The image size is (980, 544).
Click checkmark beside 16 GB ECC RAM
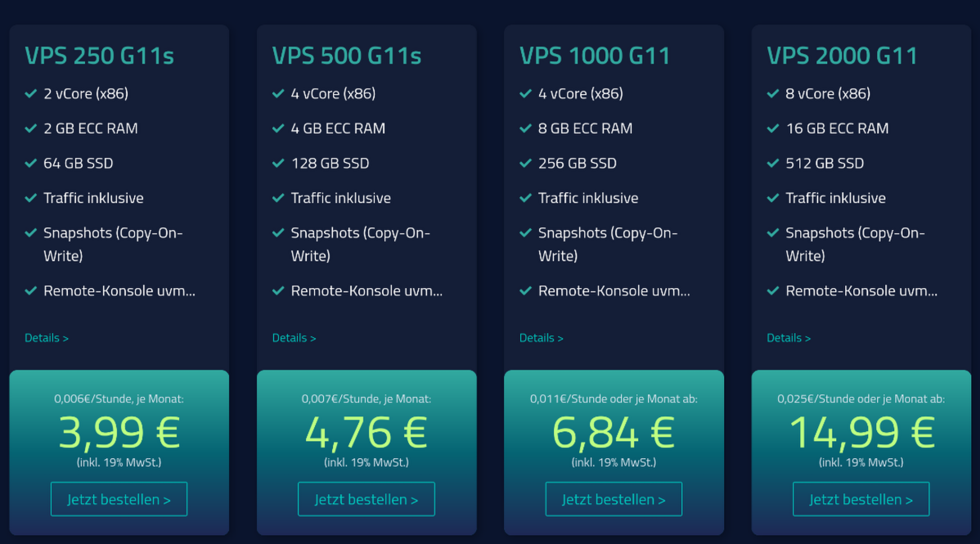point(773,128)
